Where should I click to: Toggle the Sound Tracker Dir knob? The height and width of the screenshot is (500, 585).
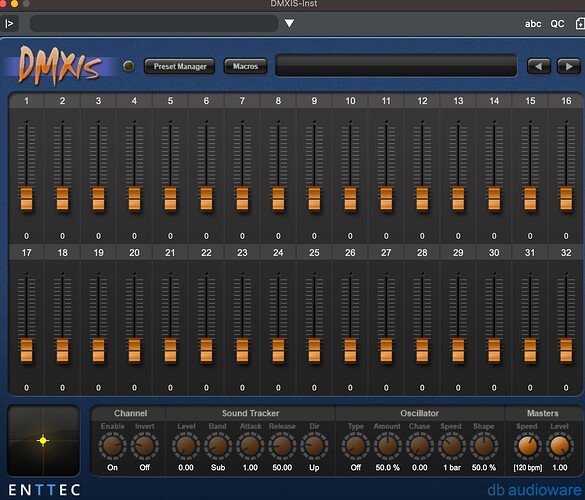point(315,446)
